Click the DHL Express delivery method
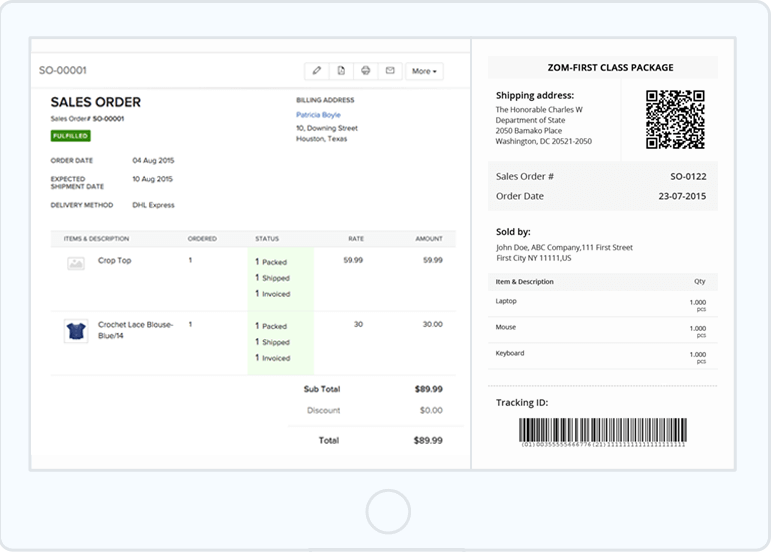Image resolution: width=771 pixels, height=552 pixels. (153, 205)
